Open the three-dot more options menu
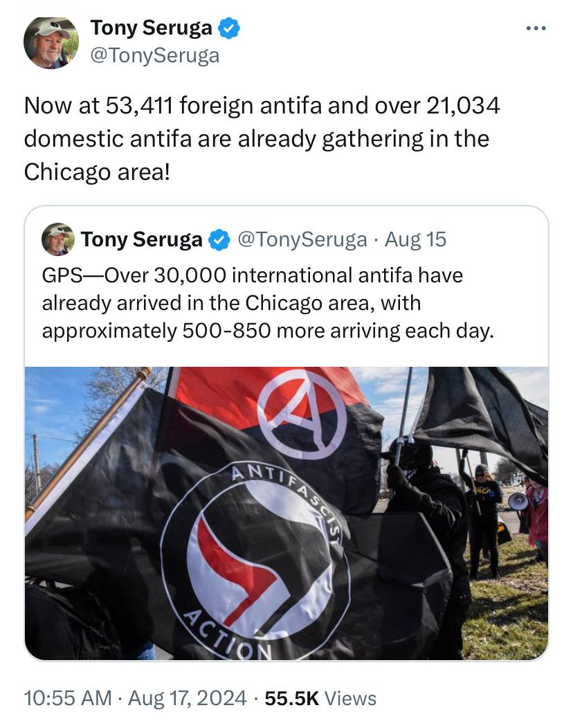Screen dimensions: 573x728 (x=536, y=29)
